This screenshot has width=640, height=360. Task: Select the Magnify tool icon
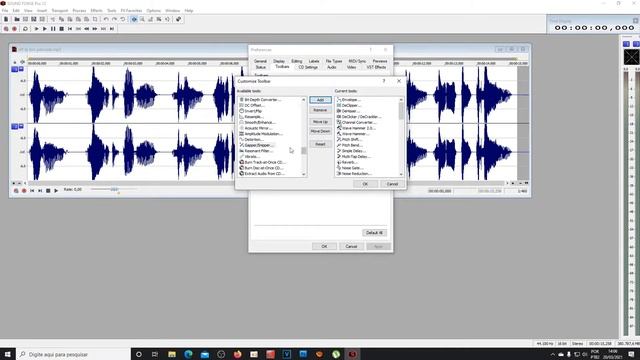(x=142, y=19)
